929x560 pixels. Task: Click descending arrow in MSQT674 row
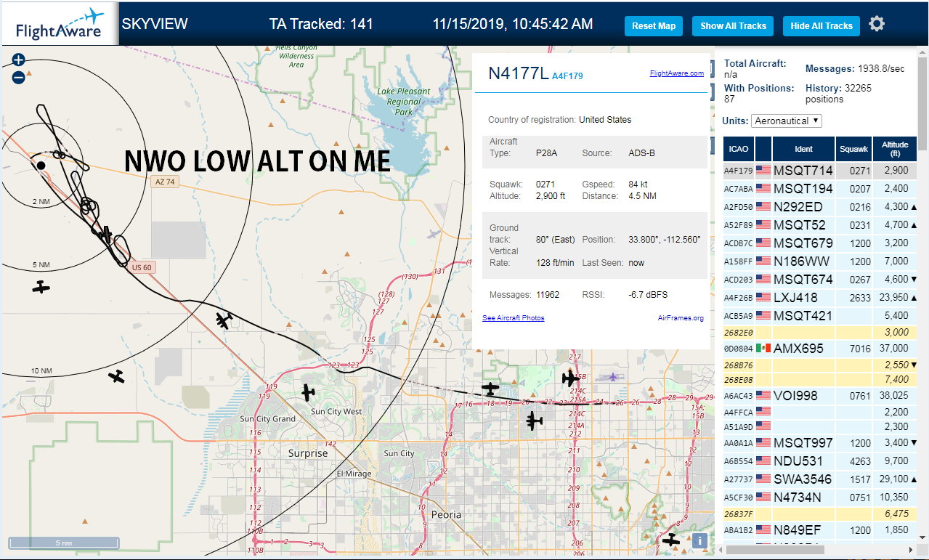(x=914, y=280)
